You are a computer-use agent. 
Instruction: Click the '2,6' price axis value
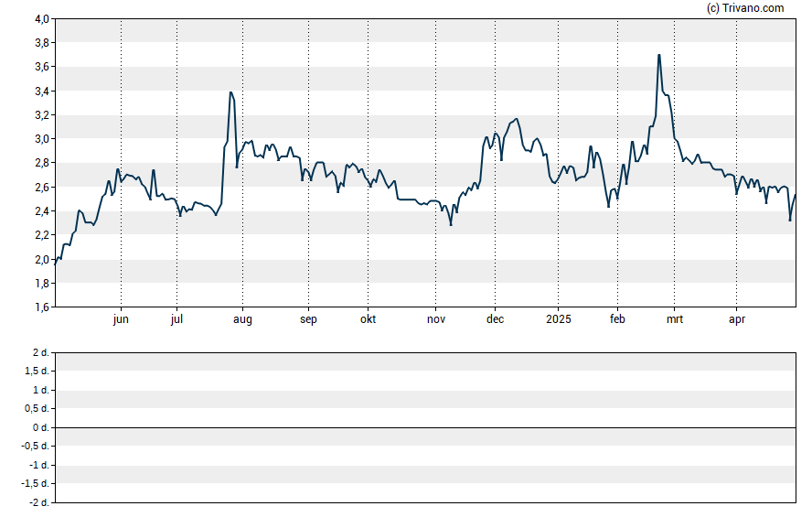point(42,187)
